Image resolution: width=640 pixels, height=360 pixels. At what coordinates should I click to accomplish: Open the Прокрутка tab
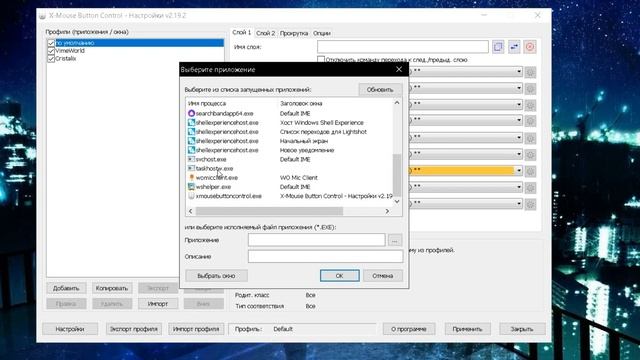click(x=294, y=33)
